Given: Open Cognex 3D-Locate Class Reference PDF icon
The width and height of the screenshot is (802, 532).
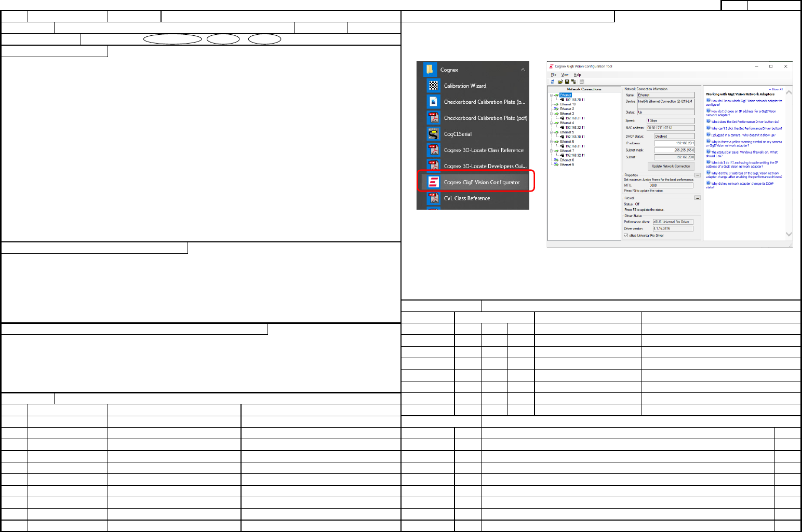Looking at the screenshot, I should [433, 150].
